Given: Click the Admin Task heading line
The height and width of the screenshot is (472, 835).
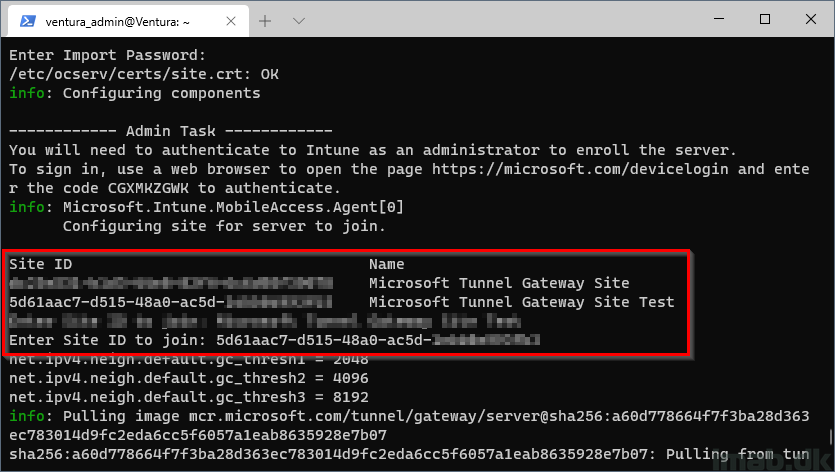Looking at the screenshot, I should pyautogui.click(x=170, y=131).
